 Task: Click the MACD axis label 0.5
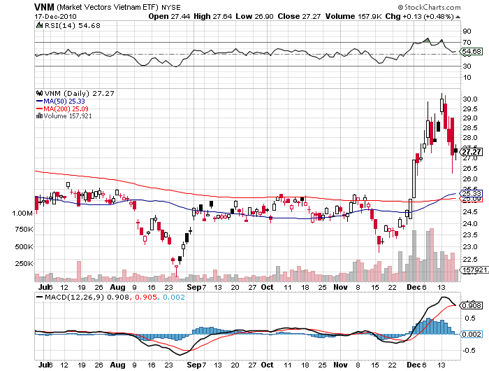[470, 318]
